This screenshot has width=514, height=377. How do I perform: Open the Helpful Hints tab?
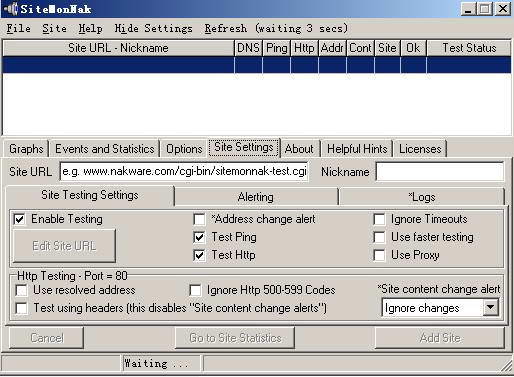pos(357,149)
